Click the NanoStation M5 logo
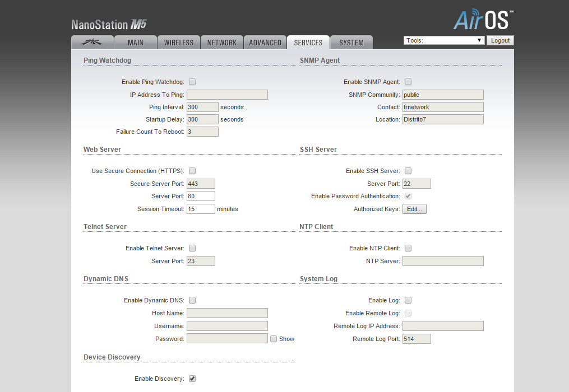Screen dimensions: 569x392 (109, 25)
